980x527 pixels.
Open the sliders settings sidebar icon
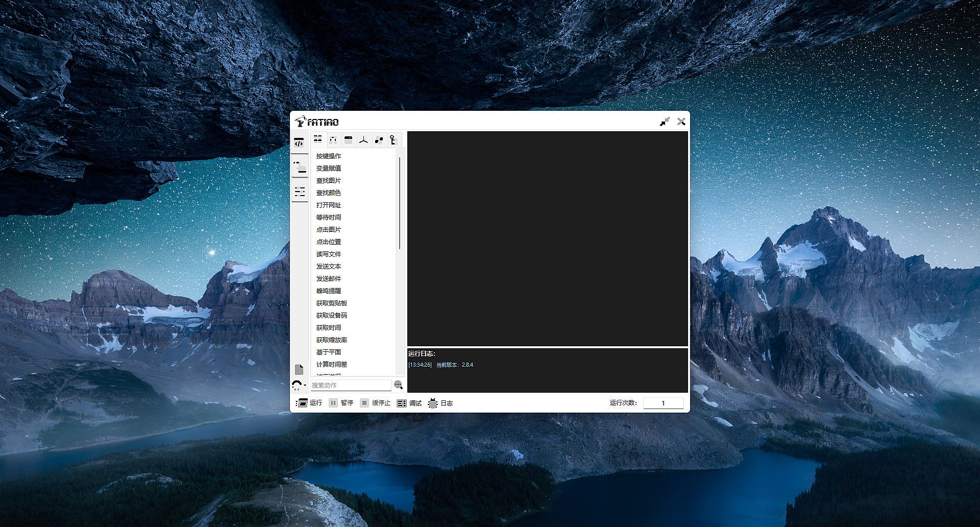pyautogui.click(x=300, y=191)
